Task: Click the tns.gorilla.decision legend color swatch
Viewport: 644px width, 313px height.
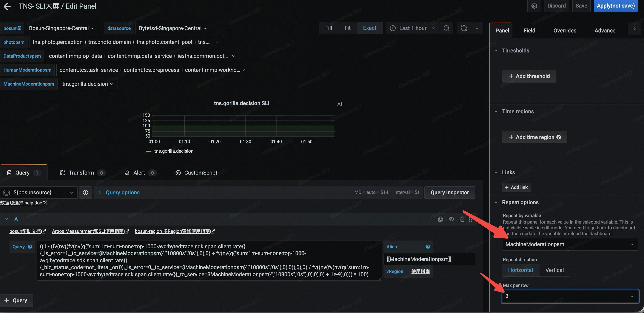Action: pos(148,151)
